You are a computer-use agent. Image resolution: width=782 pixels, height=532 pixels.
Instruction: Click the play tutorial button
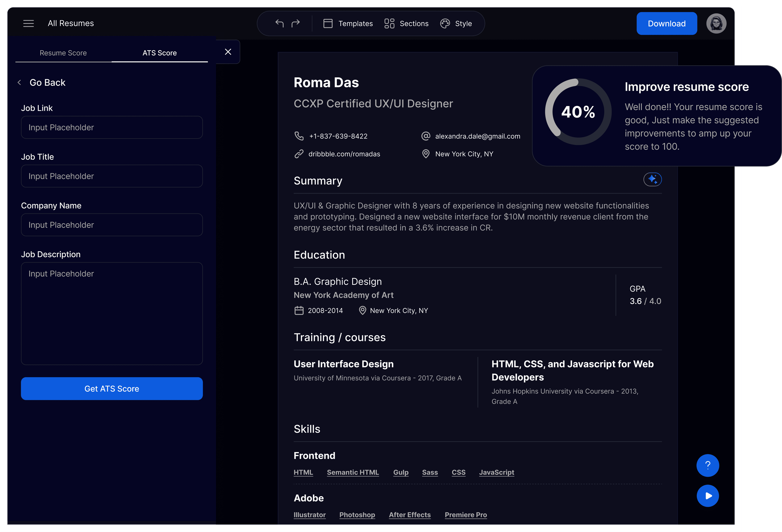[708, 496]
